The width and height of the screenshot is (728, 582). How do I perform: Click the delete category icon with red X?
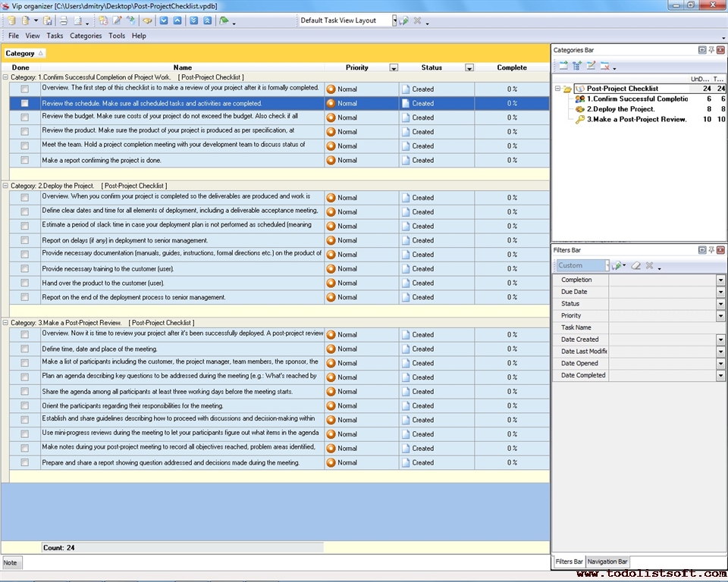pyautogui.click(x=605, y=66)
